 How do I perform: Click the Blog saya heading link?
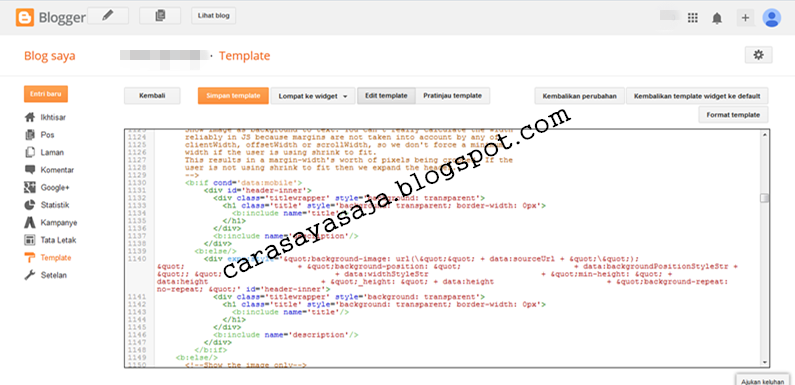coord(50,56)
